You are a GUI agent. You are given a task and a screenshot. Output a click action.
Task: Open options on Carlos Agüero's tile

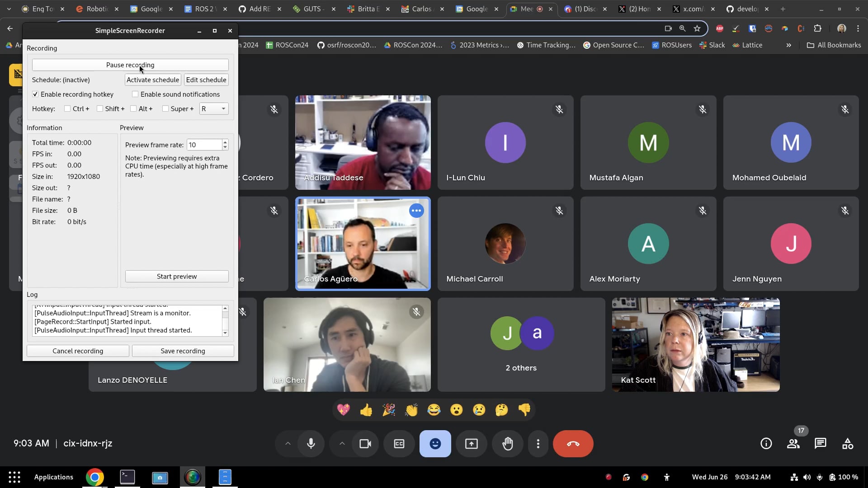coord(416,211)
